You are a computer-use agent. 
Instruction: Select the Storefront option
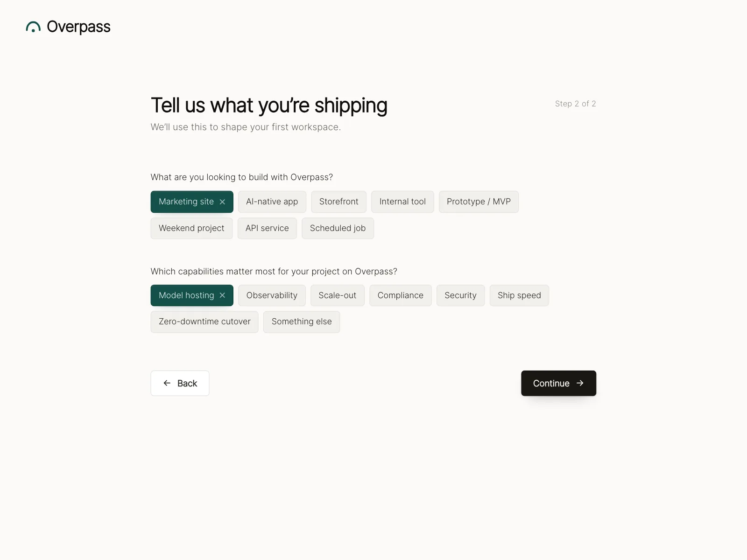(339, 202)
